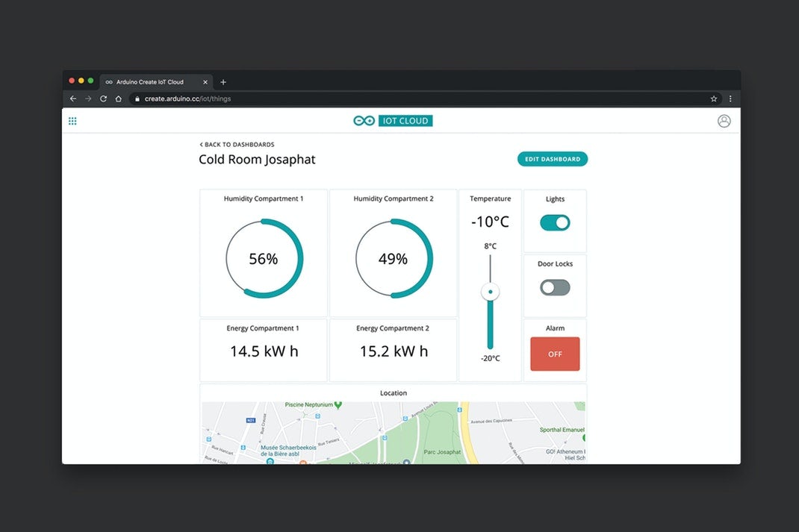Close the Arduino Create IoT Cloud tab

pyautogui.click(x=205, y=82)
